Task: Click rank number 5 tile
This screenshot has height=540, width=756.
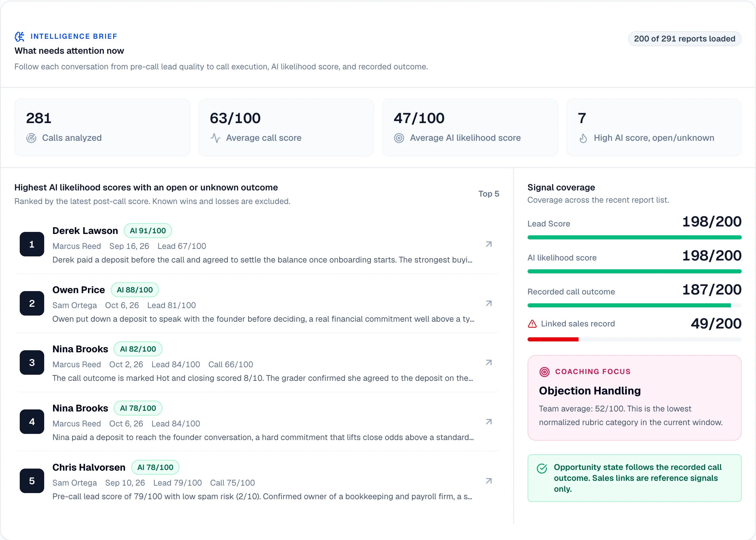Action: 32,481
